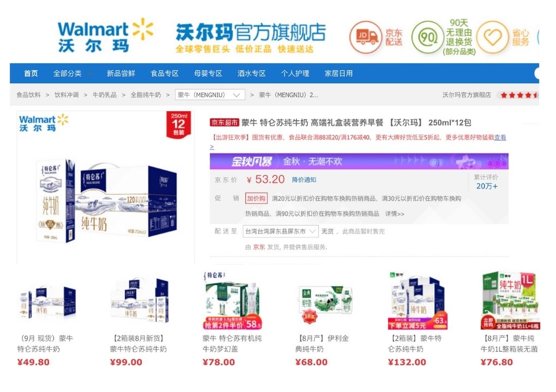
Task: Open the 蒙牛 (MENGNIU) brand dropdown
Action: 210,95
